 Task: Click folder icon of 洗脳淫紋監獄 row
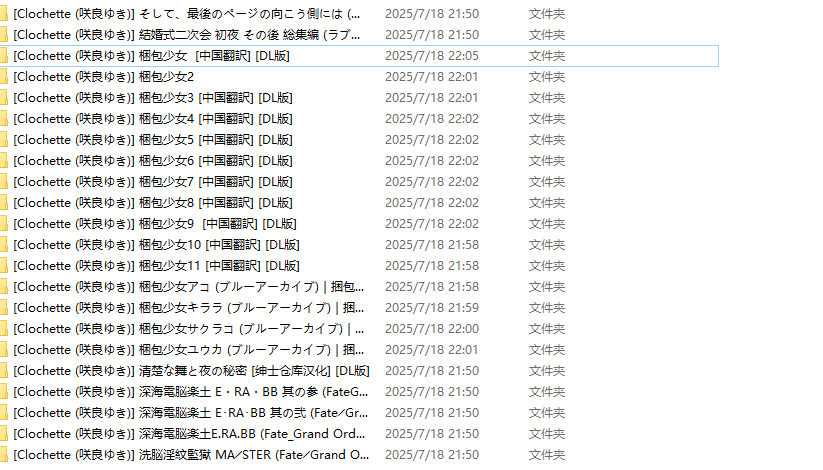4,455
